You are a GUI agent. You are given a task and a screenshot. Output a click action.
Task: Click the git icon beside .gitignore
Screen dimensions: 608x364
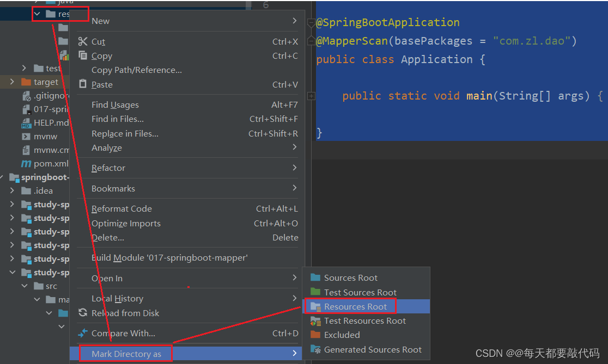pyautogui.click(x=26, y=95)
